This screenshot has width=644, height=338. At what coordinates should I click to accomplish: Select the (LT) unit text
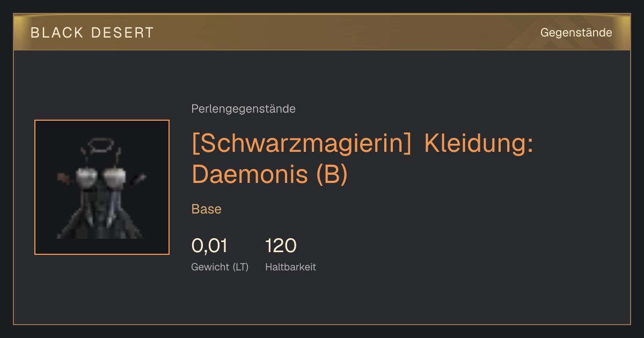[x=240, y=267]
